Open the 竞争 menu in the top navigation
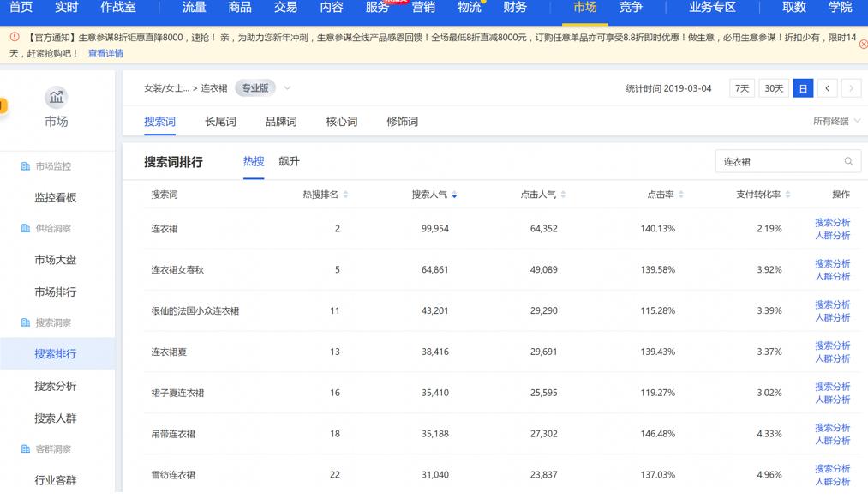 coord(631,8)
